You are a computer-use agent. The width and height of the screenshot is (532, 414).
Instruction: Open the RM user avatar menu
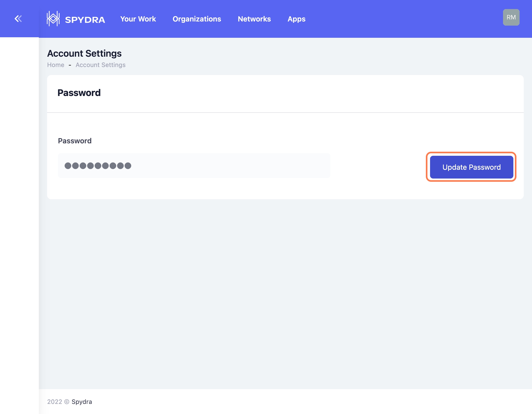(511, 17)
